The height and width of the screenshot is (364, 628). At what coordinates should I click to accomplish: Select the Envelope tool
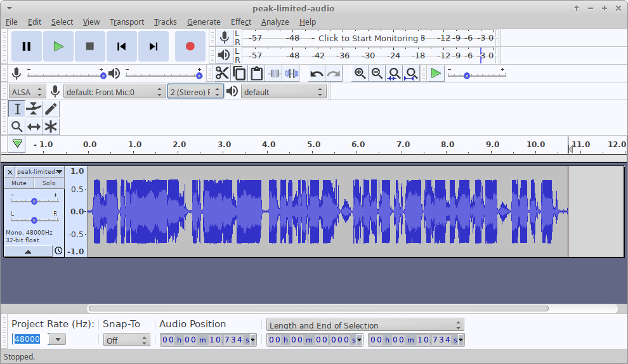[34, 109]
